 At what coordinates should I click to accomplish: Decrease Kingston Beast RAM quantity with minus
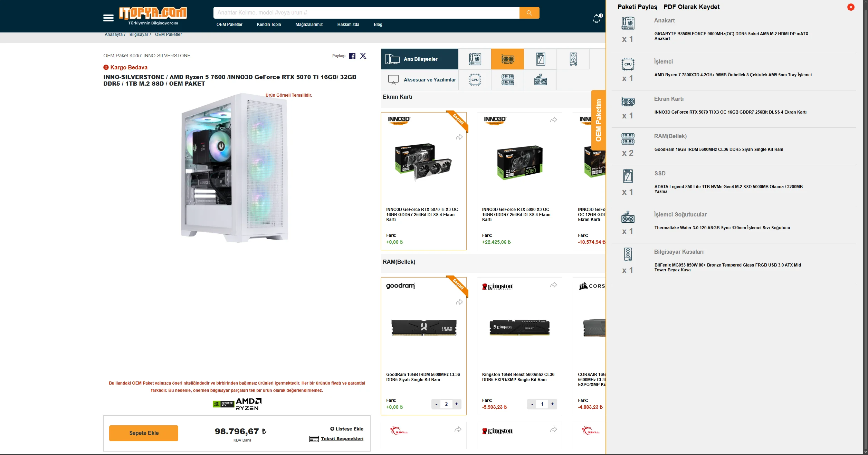[x=532, y=404]
